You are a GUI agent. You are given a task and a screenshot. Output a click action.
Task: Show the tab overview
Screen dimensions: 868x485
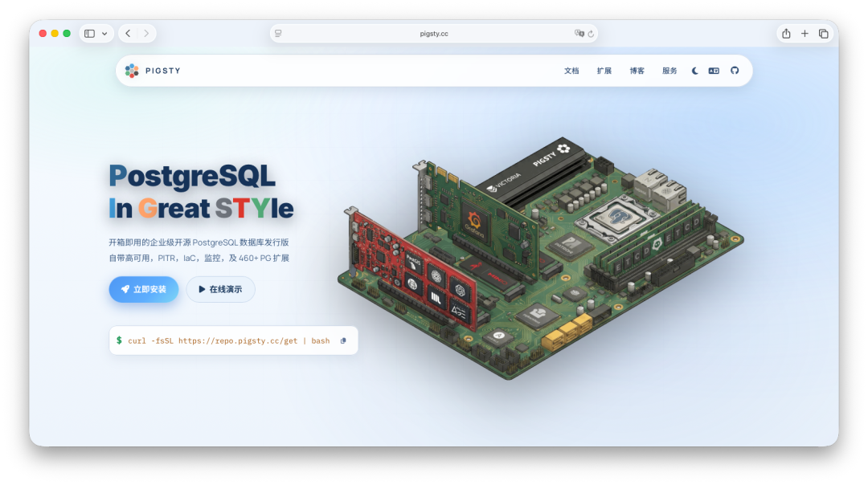pos(824,34)
